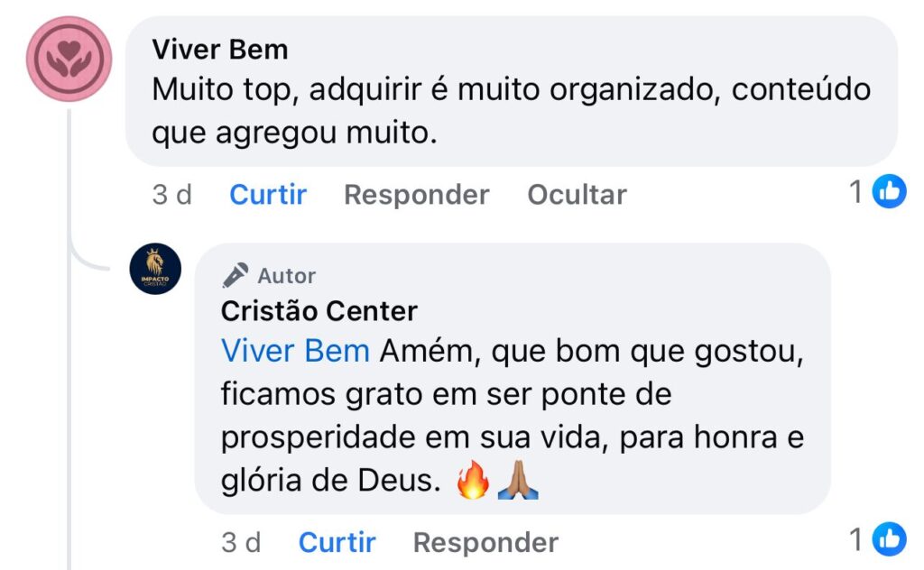Click the blue Viver Bem mention in reply
This screenshot has width=924, height=570.
295,351
